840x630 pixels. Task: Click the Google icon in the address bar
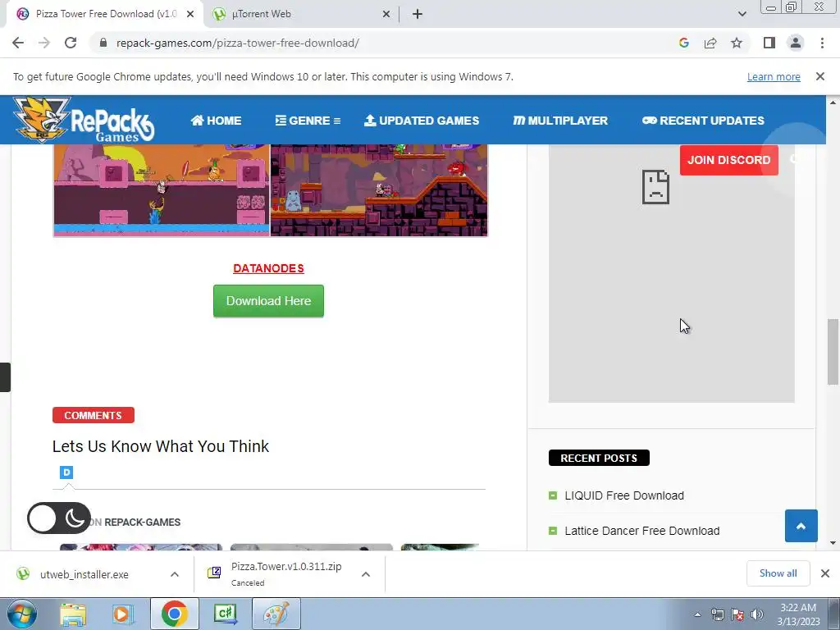[x=683, y=43]
